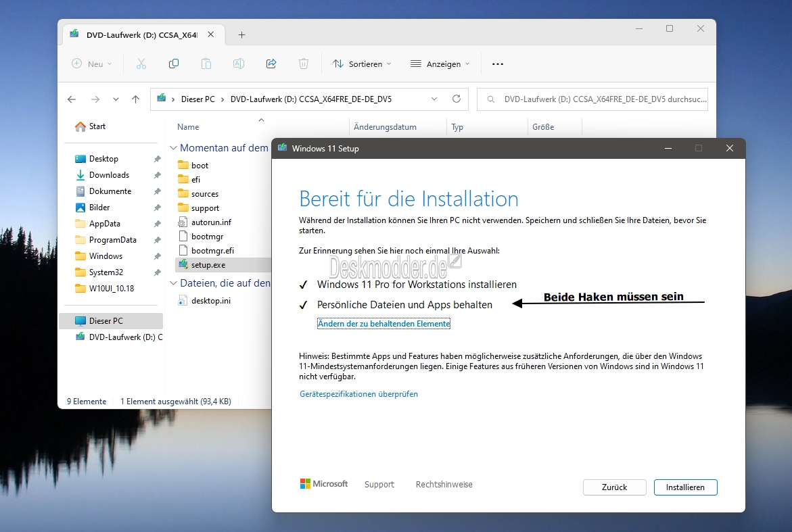Expand recent locations chevron
Image resolution: width=792 pixels, height=532 pixels.
click(x=116, y=99)
